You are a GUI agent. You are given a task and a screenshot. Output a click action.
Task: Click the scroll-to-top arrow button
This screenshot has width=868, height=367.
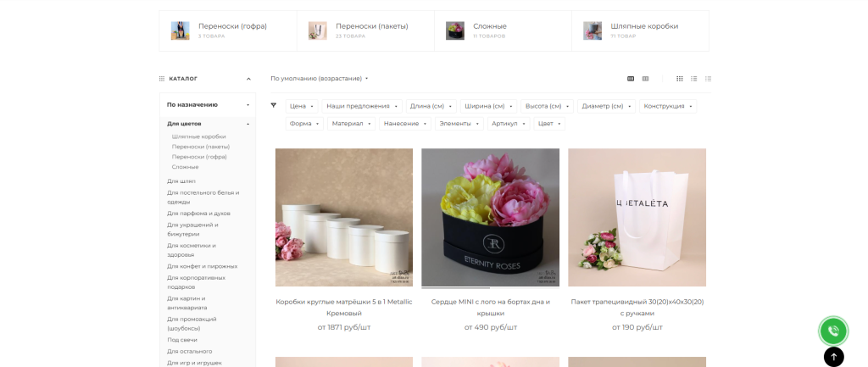point(834,357)
